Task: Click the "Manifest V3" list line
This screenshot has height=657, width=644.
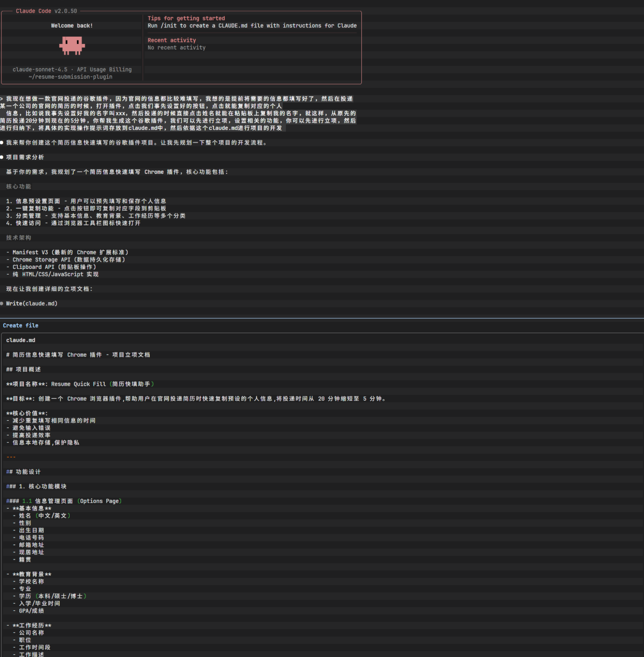Action: coord(67,253)
